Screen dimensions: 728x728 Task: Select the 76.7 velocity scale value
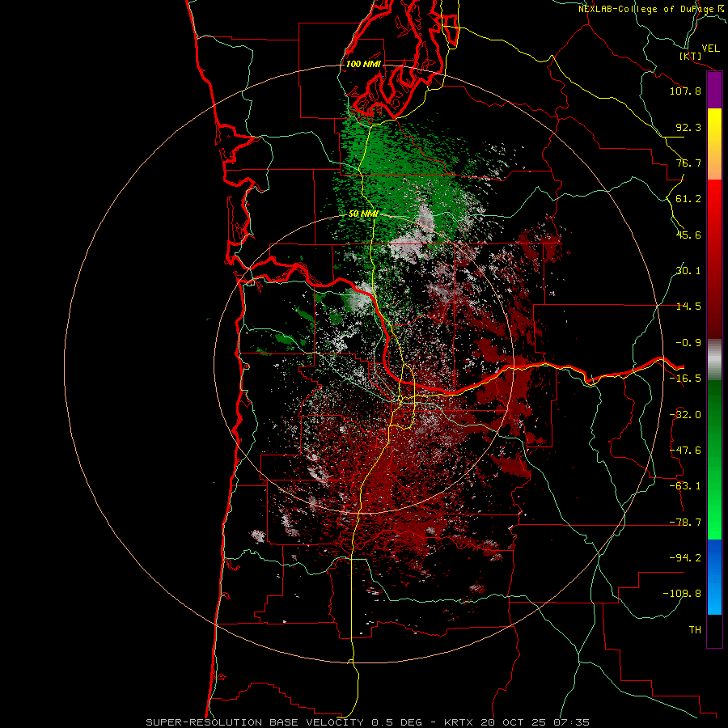(688, 163)
